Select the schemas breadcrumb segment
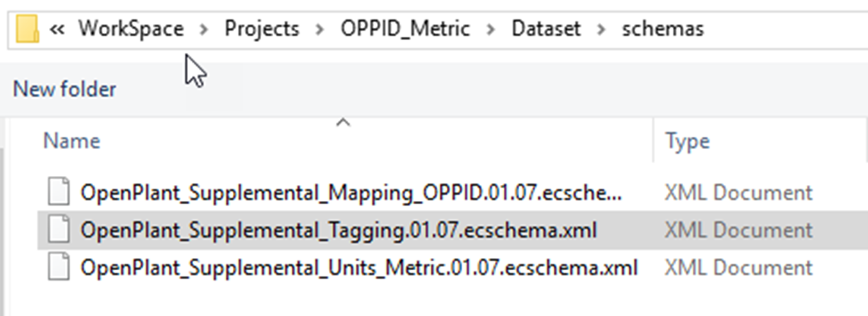The height and width of the screenshot is (316, 868). pos(662,29)
